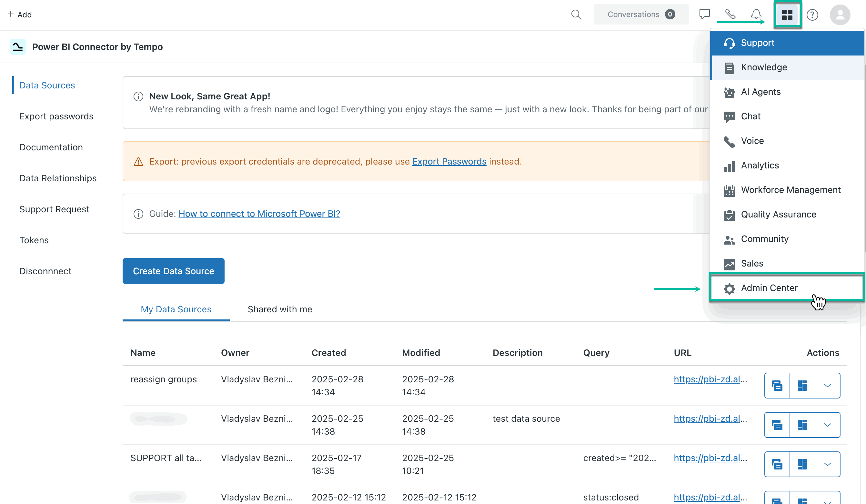Copy the URL for the reassign groups data source
Viewport: 866px width, 504px height.
(777, 385)
